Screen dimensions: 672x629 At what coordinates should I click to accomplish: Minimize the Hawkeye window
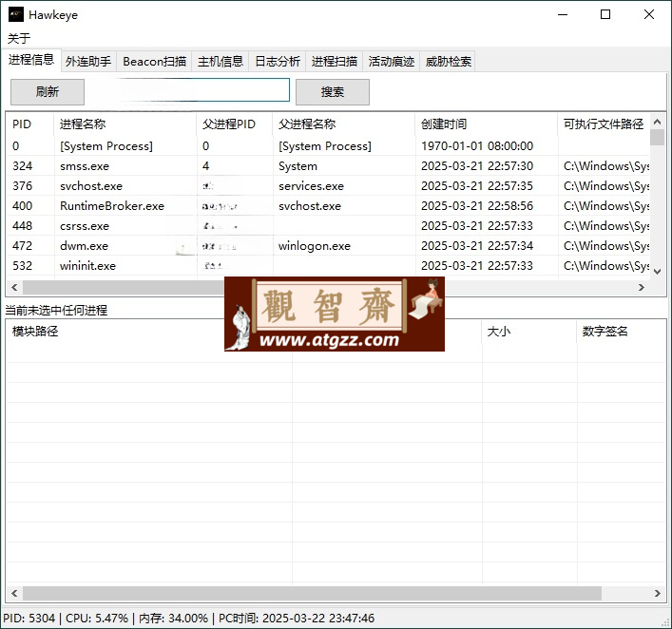pyautogui.click(x=563, y=14)
